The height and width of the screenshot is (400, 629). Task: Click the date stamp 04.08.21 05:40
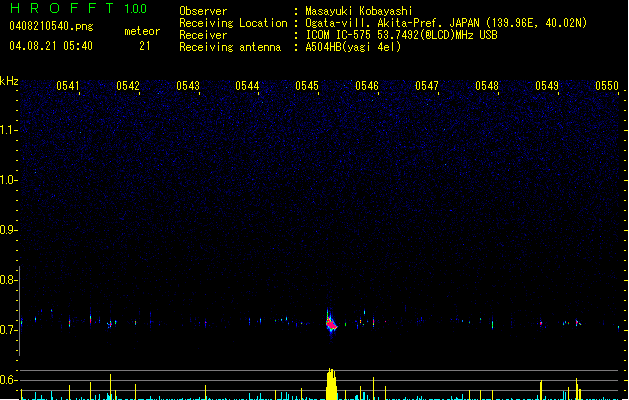coord(51,46)
